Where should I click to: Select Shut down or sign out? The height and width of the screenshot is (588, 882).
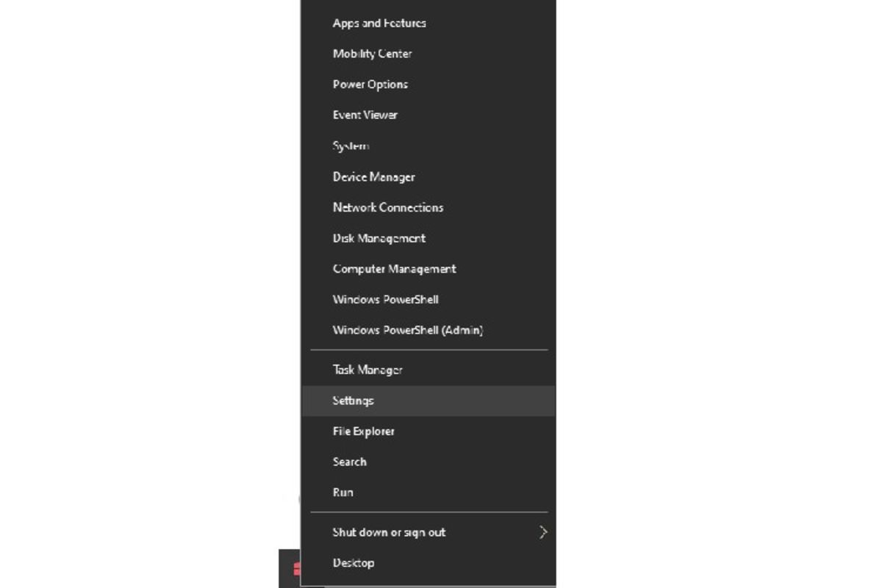(389, 532)
